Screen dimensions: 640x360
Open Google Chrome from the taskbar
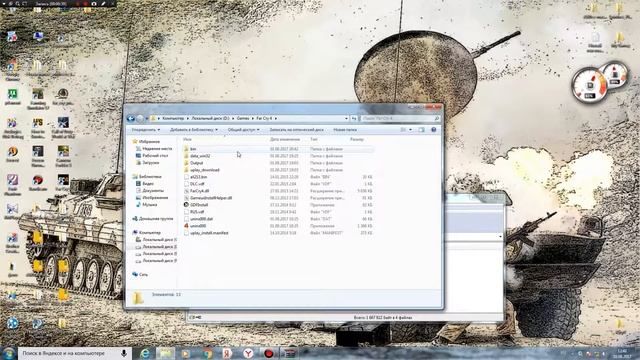[207, 353]
